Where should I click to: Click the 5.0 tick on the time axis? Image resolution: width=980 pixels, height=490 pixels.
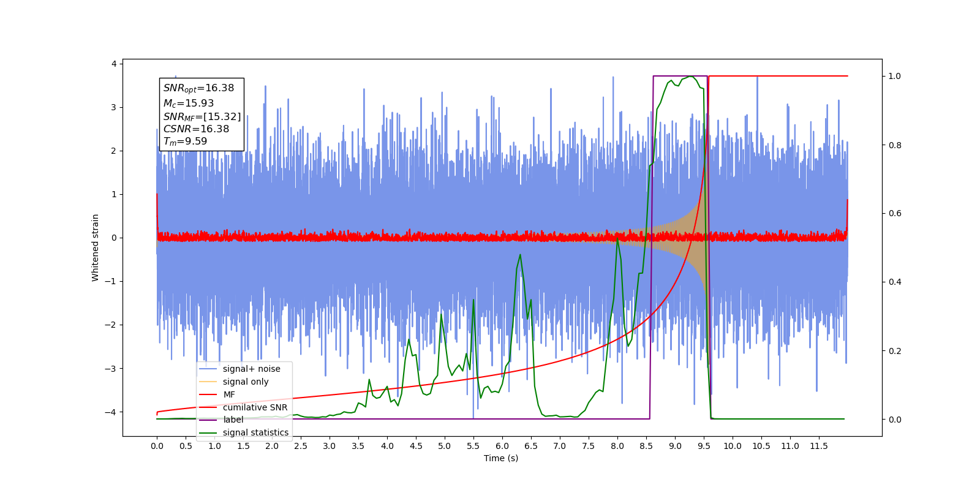pyautogui.click(x=445, y=446)
